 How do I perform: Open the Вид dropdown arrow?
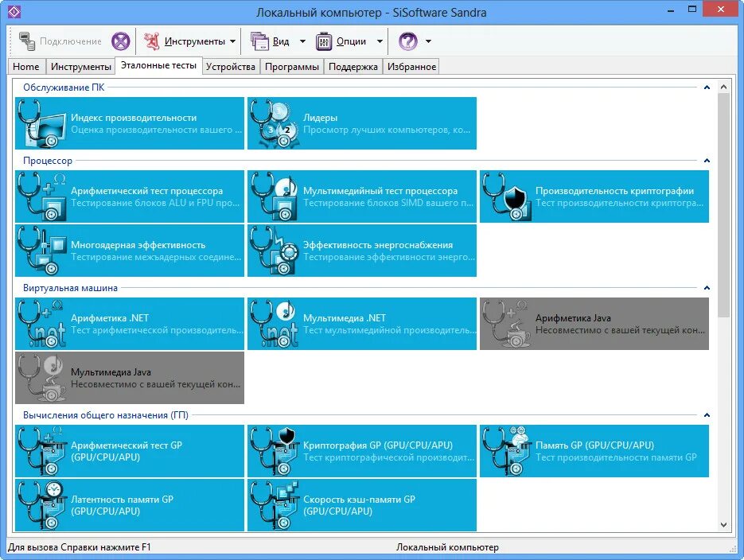pos(302,41)
